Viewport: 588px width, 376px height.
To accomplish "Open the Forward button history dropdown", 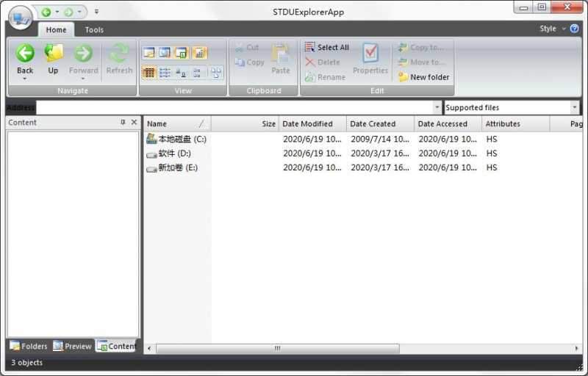I will pyautogui.click(x=83, y=79).
